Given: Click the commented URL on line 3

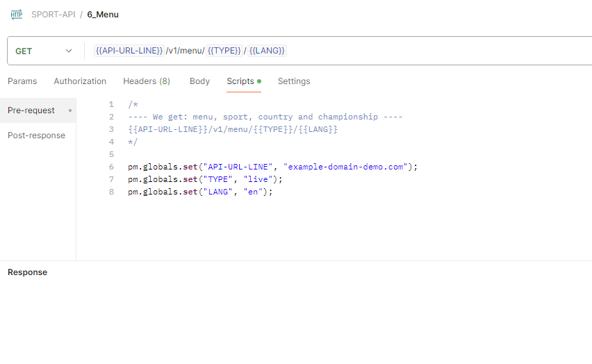Looking at the screenshot, I should [x=233, y=129].
